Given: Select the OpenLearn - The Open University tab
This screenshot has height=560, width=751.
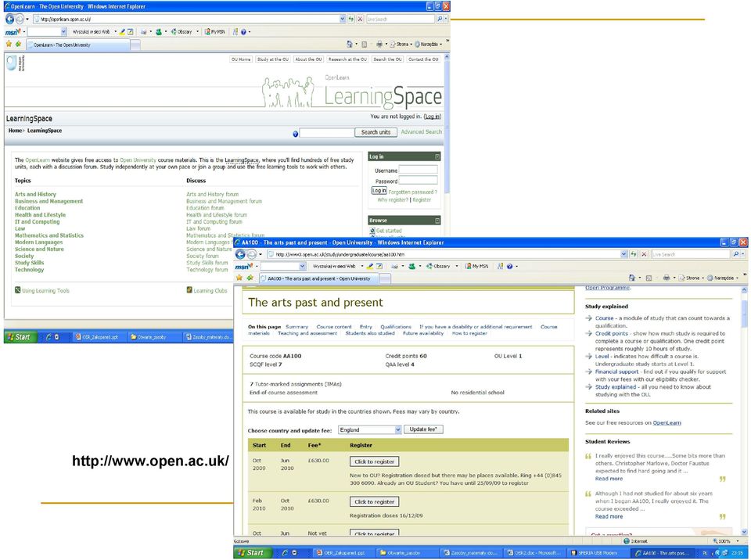Looking at the screenshot, I should pyautogui.click(x=77, y=45).
